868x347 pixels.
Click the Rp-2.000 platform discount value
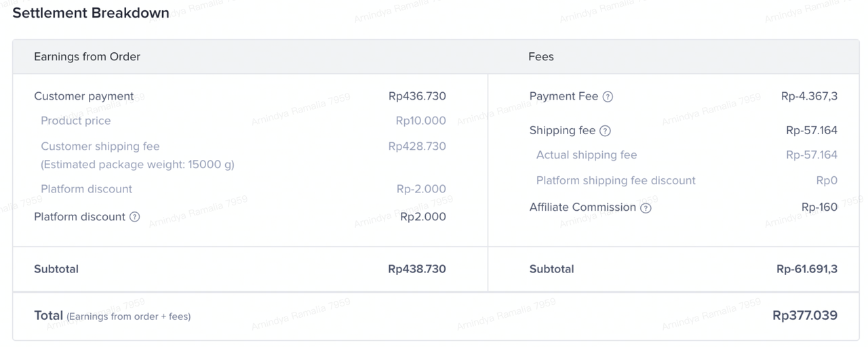pos(421,189)
